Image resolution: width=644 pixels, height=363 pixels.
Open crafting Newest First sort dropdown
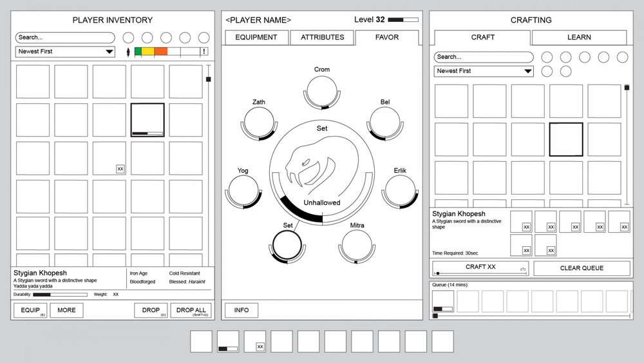[x=484, y=71]
